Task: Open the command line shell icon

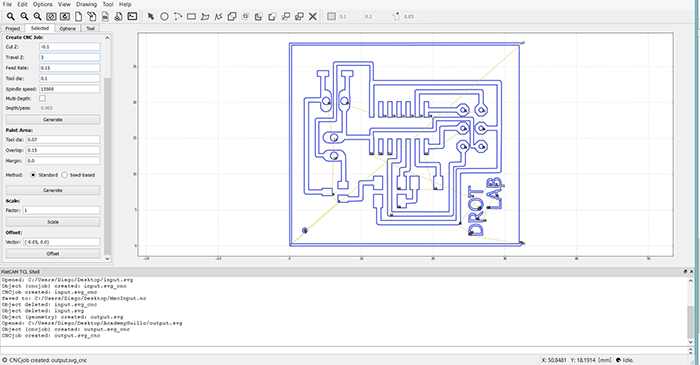Action: [132, 17]
